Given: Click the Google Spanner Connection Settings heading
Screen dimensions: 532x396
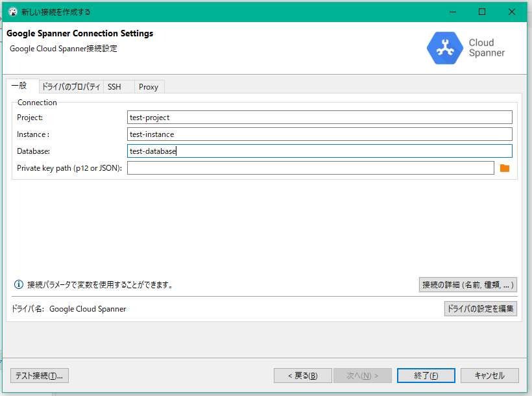Looking at the screenshot, I should point(80,33).
